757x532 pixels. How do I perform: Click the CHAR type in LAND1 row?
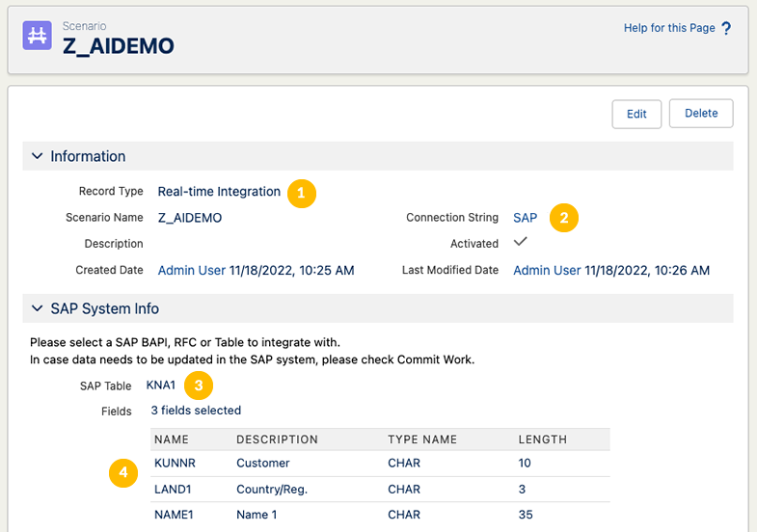coord(404,489)
